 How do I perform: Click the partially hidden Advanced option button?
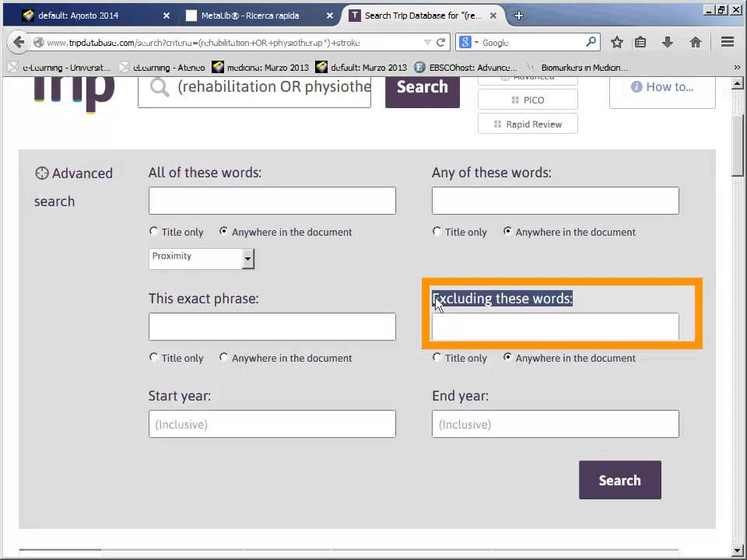[x=528, y=82]
